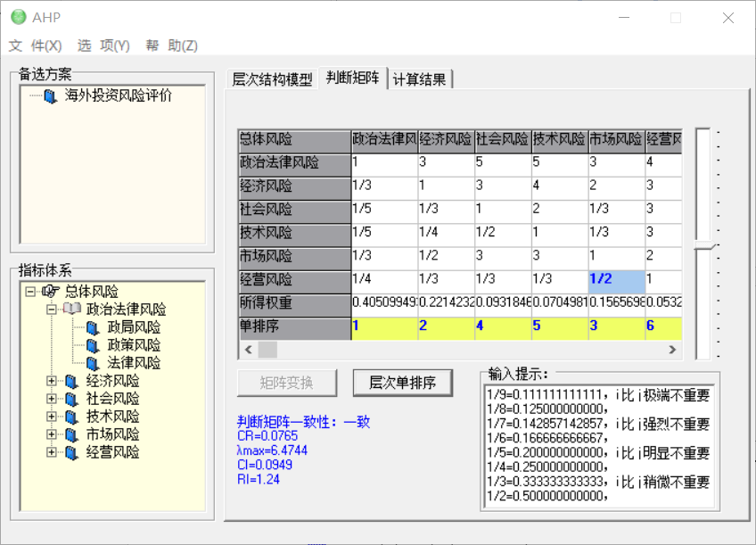Click the book icon beside 经济风险
Viewport: 756px width, 545px height.
coord(71,381)
